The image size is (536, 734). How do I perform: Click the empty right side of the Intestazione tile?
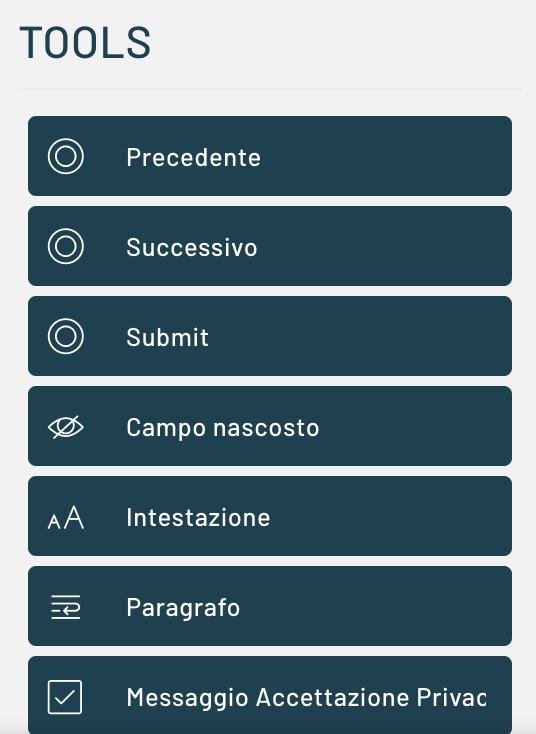[x=391, y=516]
